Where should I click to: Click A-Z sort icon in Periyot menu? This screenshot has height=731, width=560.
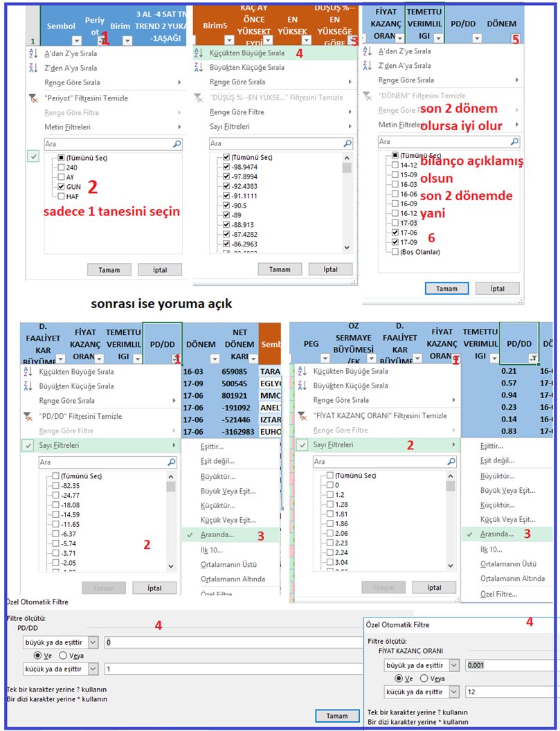pyautogui.click(x=33, y=53)
